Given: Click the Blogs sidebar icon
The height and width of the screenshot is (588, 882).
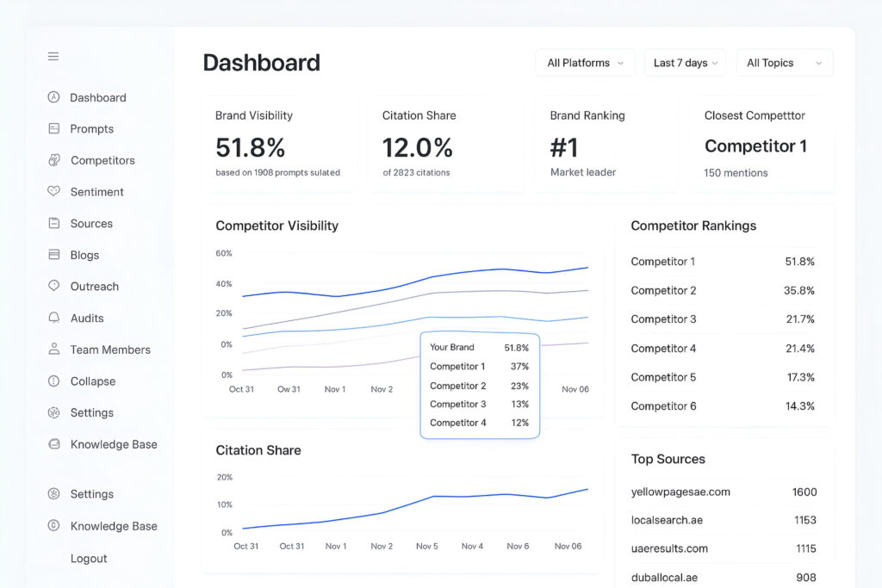Looking at the screenshot, I should pyautogui.click(x=53, y=254).
